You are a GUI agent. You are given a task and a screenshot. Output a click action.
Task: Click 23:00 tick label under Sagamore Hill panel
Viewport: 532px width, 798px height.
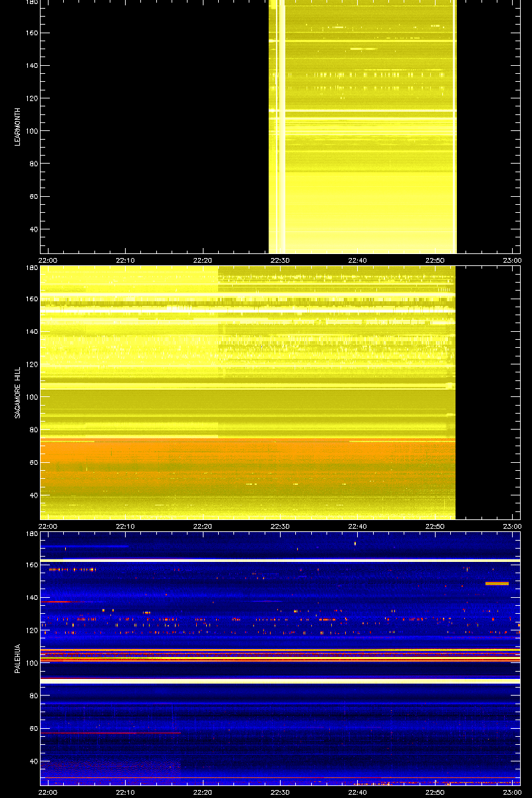[x=512, y=527]
